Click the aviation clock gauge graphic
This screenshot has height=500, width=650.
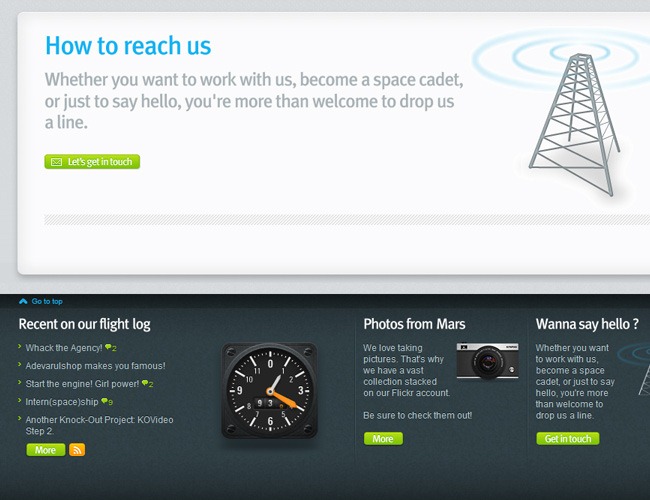tap(270, 391)
